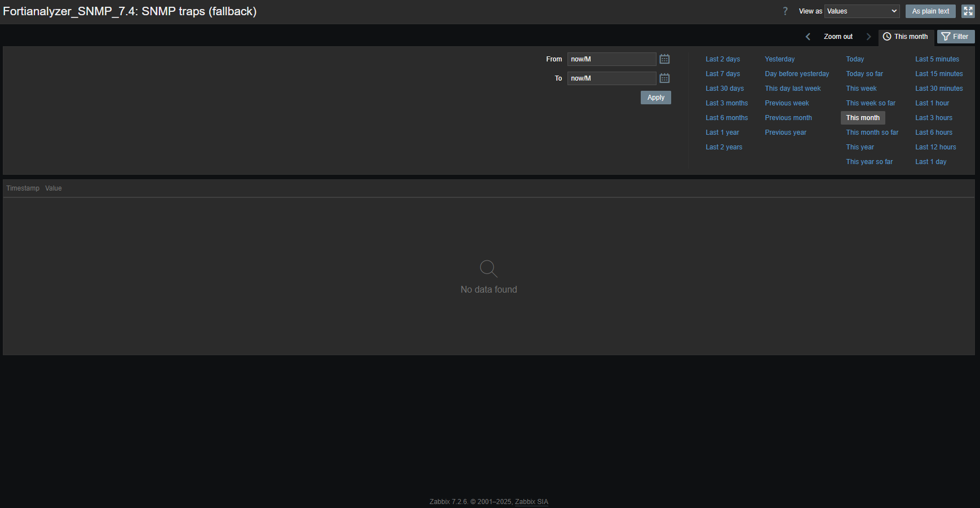Screen dimensions: 980x508
Task: Click the As plain text button
Action: 930,11
